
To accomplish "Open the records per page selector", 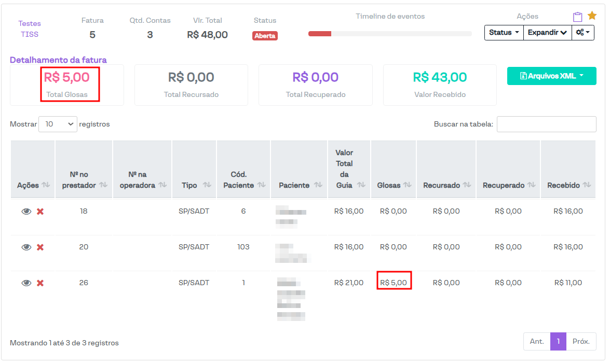I will pos(58,124).
